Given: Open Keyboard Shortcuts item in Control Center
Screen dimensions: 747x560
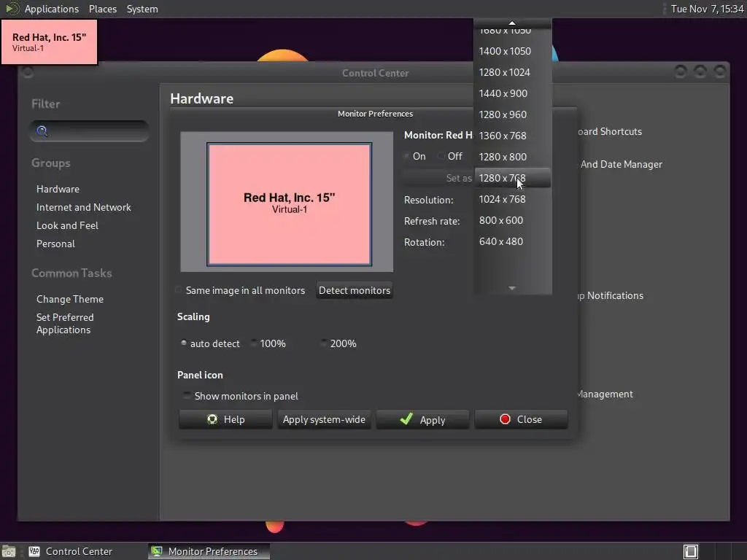Looking at the screenshot, I should point(610,131).
